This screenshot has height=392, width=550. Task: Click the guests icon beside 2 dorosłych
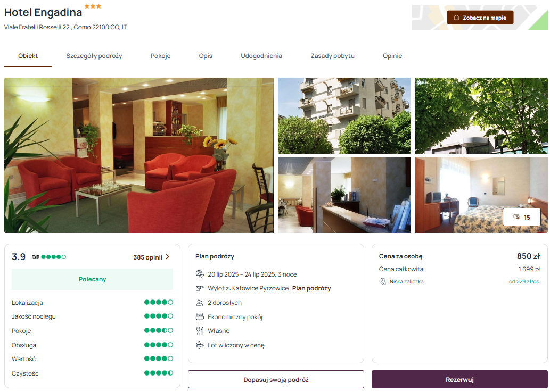tap(200, 303)
